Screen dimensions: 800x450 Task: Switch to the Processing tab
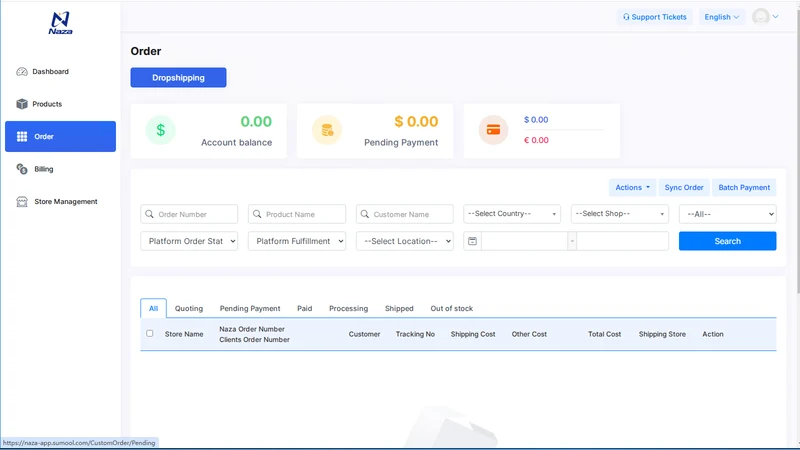coord(348,308)
